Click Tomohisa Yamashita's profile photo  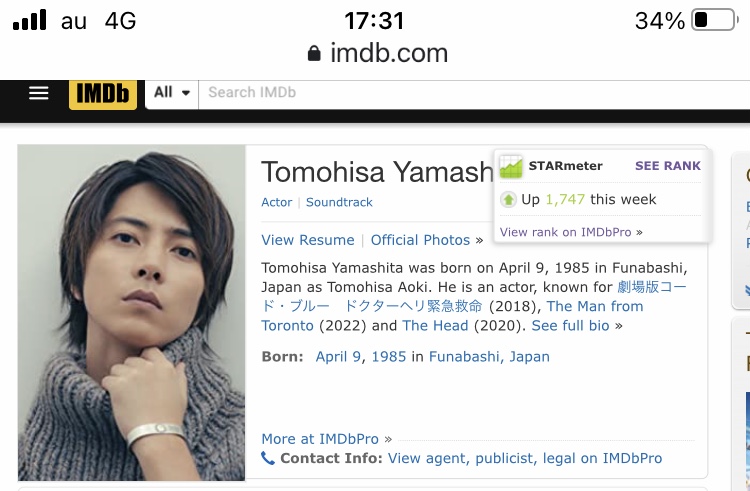click(x=132, y=313)
